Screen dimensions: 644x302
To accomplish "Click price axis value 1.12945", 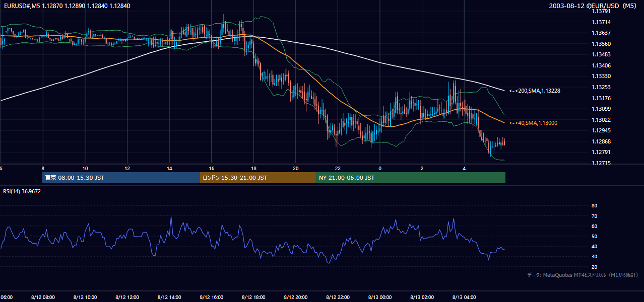I will point(601,130).
